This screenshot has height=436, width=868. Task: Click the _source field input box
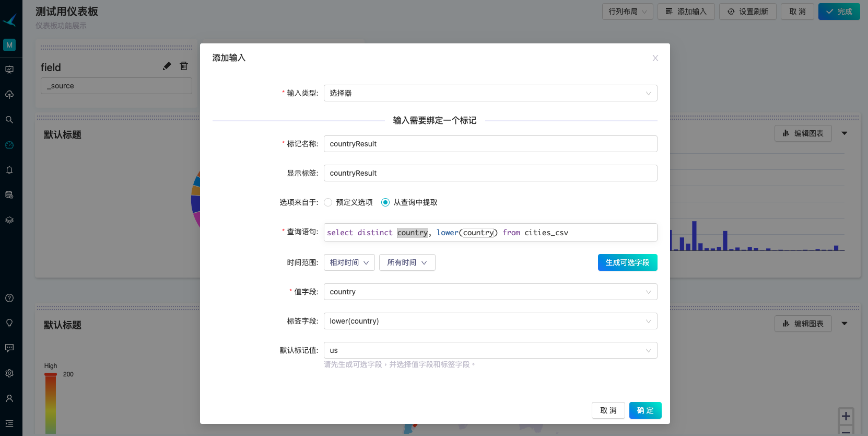(116, 86)
